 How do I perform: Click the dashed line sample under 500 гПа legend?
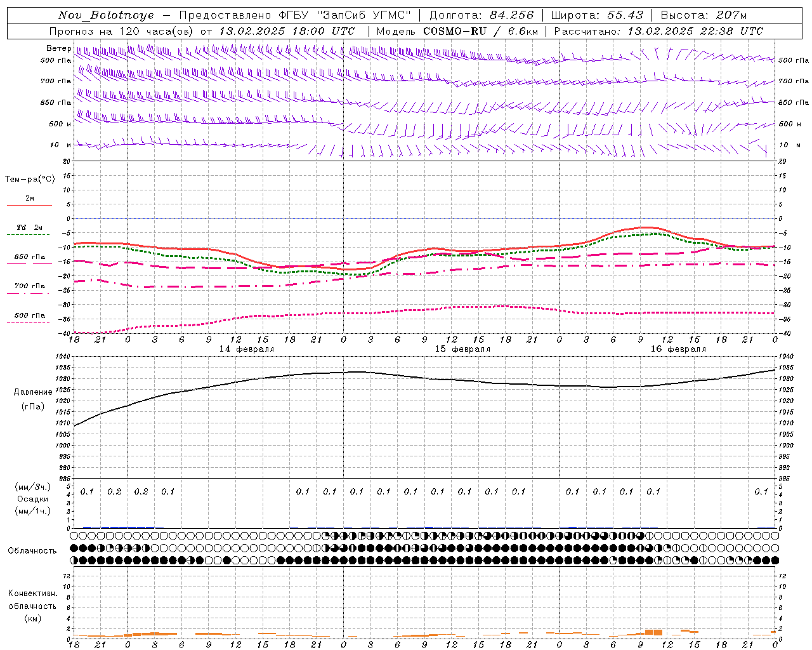[29, 323]
